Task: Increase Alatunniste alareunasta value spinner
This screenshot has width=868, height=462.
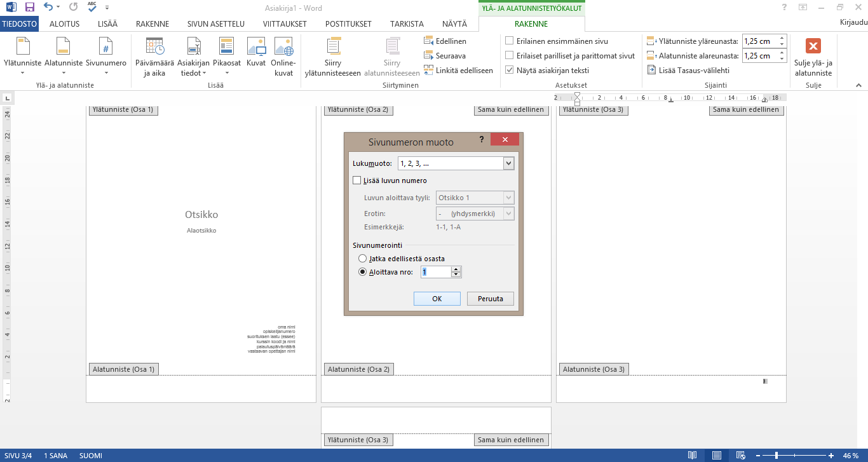Action: 782,53
